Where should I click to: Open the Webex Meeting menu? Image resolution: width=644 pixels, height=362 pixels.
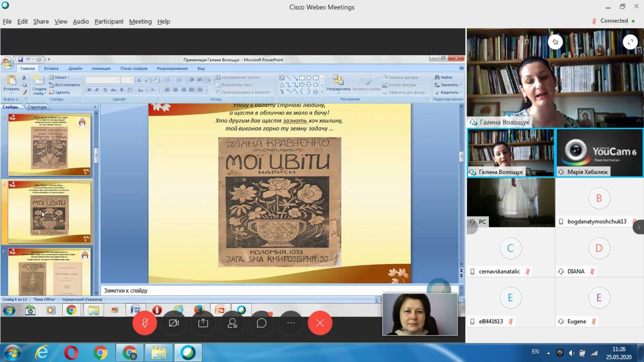[140, 21]
